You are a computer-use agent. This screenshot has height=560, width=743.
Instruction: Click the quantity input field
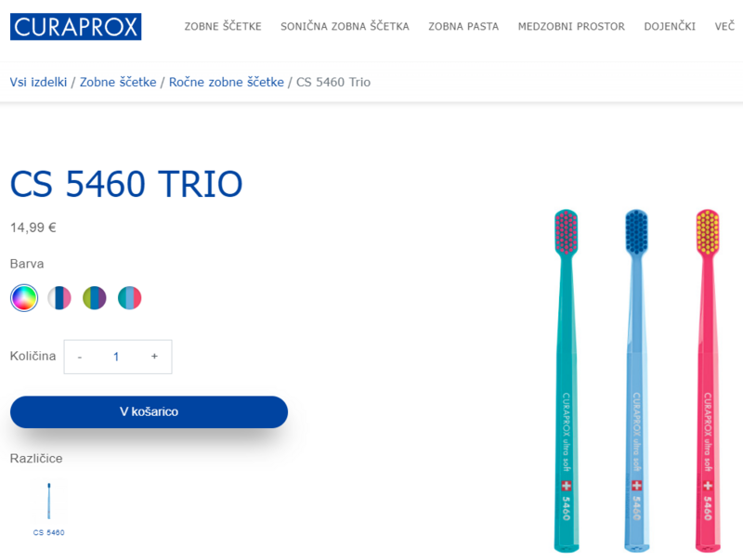(116, 357)
